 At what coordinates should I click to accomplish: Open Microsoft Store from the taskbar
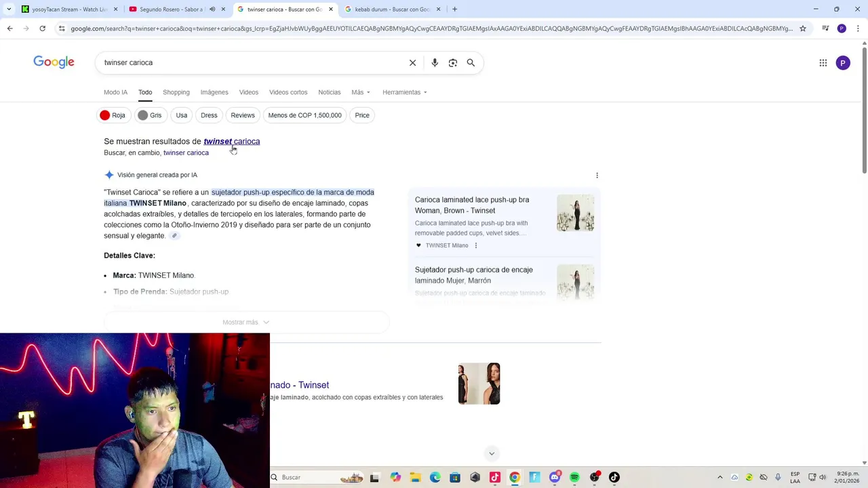pos(455,477)
